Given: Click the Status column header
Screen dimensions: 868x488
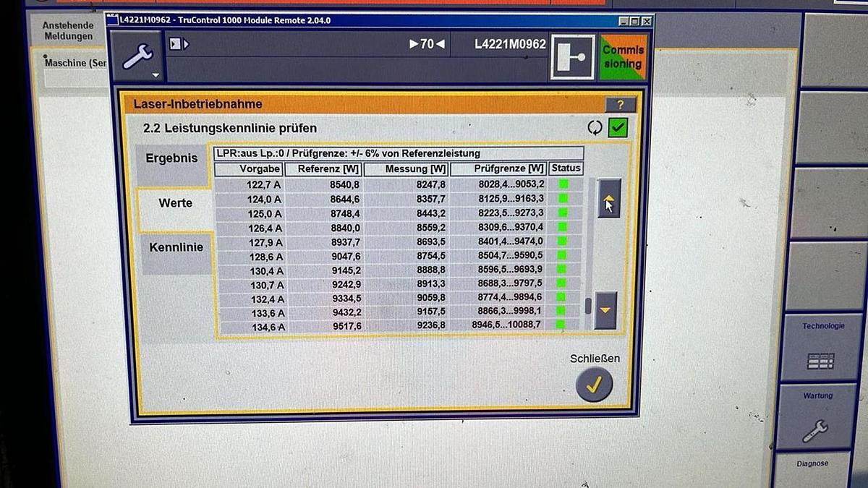Looking at the screenshot, I should [x=566, y=168].
